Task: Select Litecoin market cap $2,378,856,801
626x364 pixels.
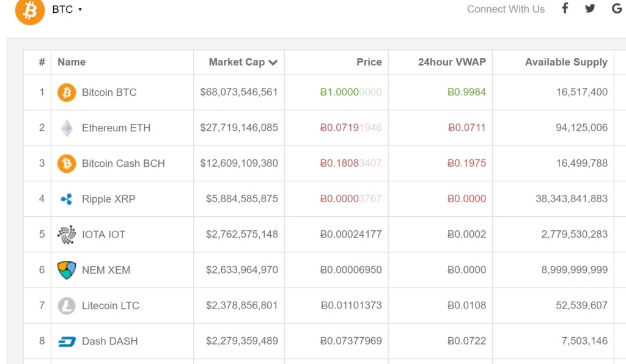Action: [x=242, y=305]
